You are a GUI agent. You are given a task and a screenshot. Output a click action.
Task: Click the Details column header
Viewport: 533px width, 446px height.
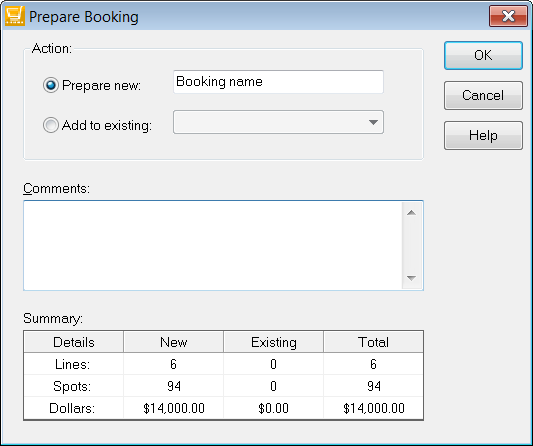coord(73,342)
